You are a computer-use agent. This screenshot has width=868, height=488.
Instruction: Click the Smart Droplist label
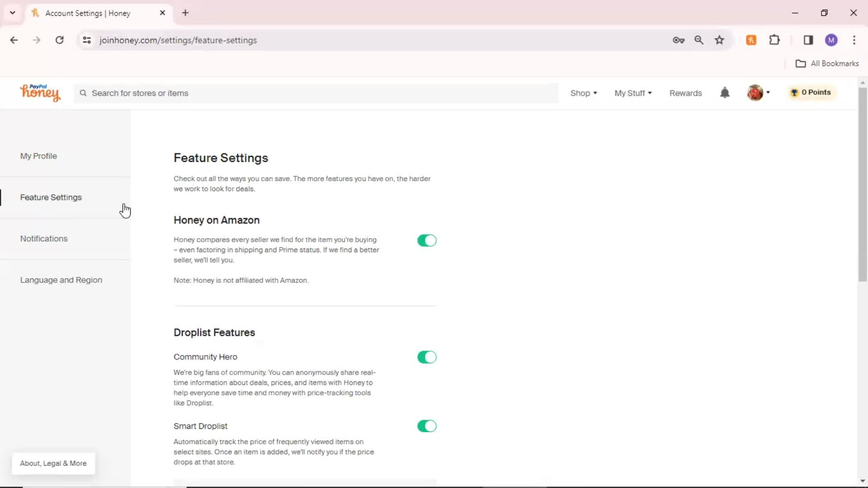pyautogui.click(x=200, y=426)
